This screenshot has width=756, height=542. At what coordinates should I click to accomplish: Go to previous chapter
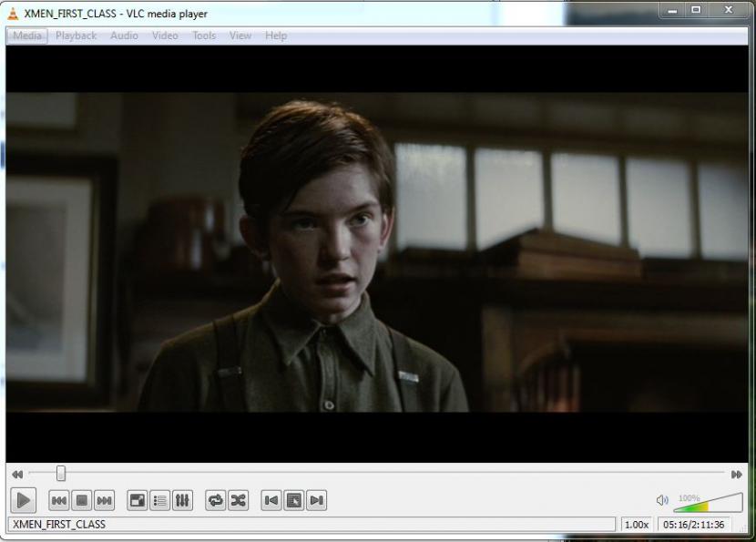271,500
